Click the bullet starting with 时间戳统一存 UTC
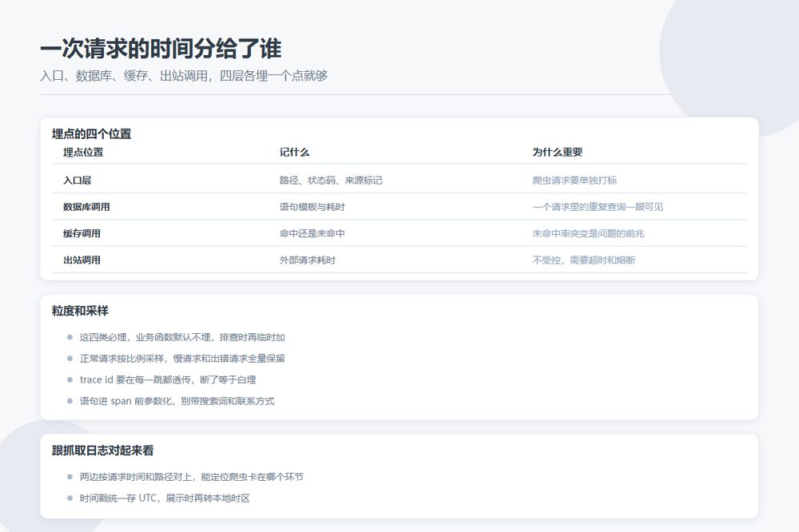Viewport: 799px width, 532px height. click(x=165, y=498)
